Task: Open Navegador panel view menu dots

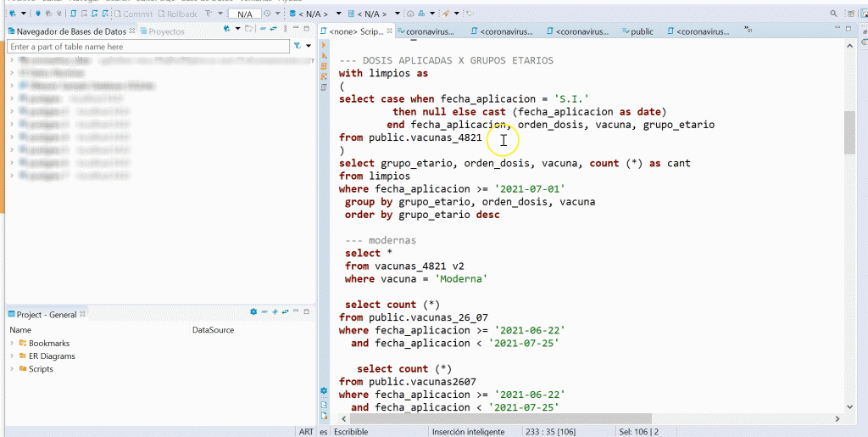Action: click(285, 29)
